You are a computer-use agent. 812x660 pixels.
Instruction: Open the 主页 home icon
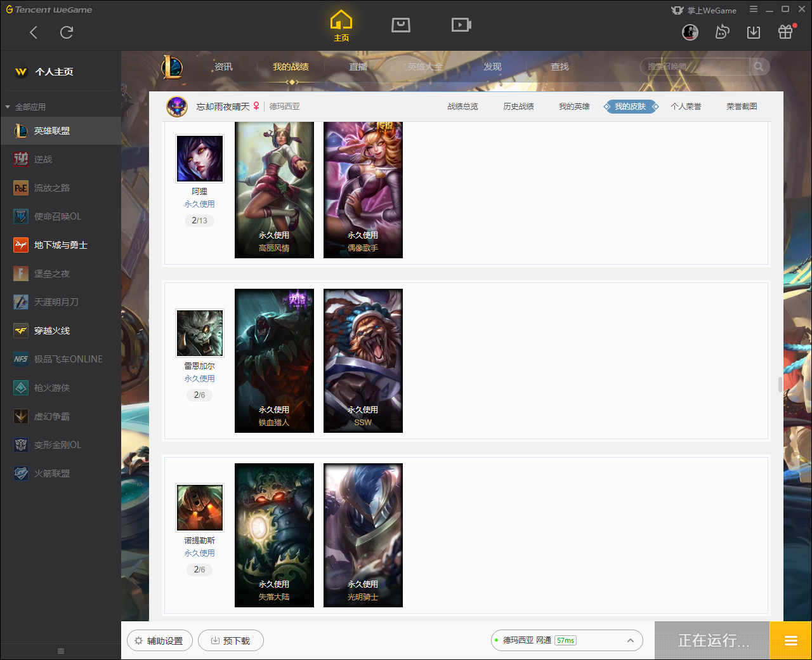341,26
